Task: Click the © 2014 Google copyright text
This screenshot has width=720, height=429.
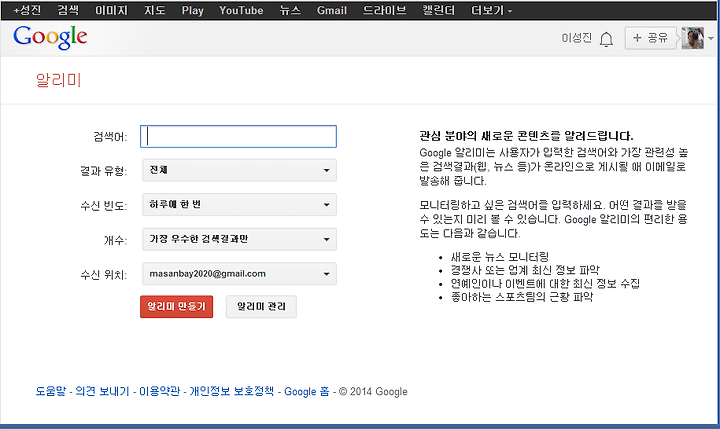Action: 373,392
